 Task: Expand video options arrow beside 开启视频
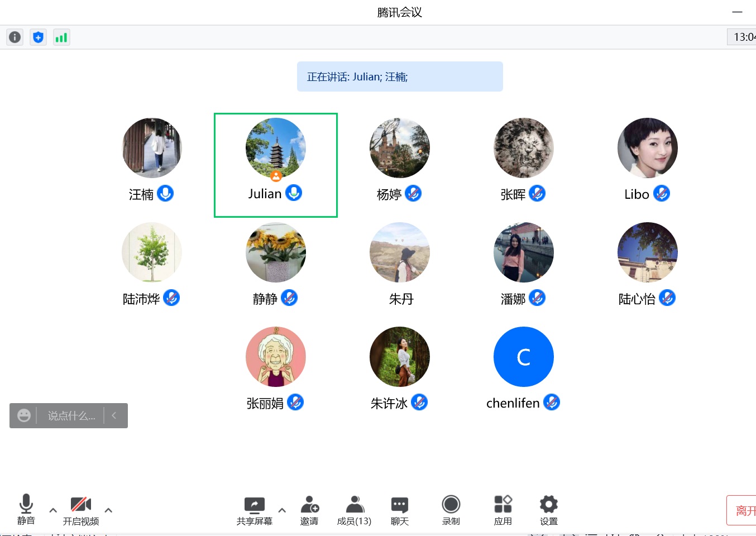click(x=108, y=510)
